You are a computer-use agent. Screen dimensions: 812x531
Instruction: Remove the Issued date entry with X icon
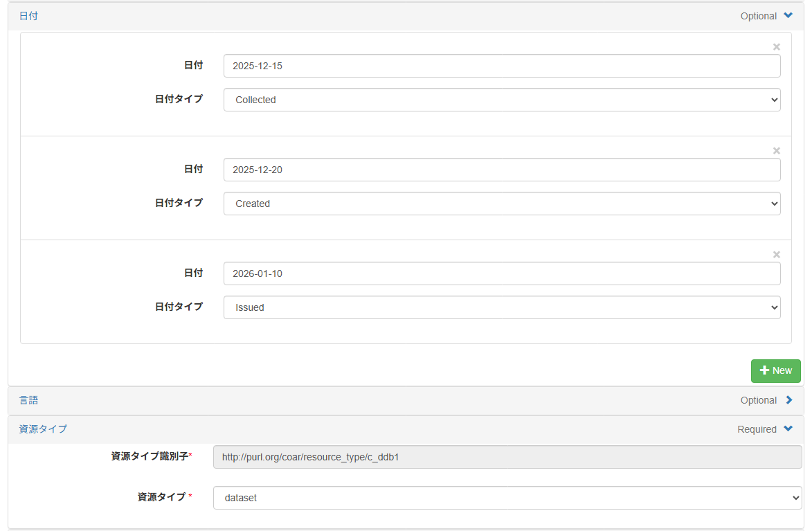pyautogui.click(x=776, y=255)
